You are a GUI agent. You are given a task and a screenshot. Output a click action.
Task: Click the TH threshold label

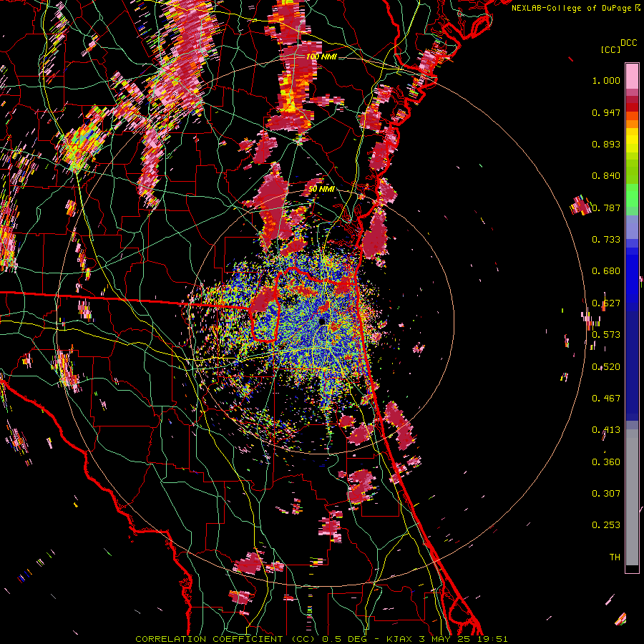[615, 557]
